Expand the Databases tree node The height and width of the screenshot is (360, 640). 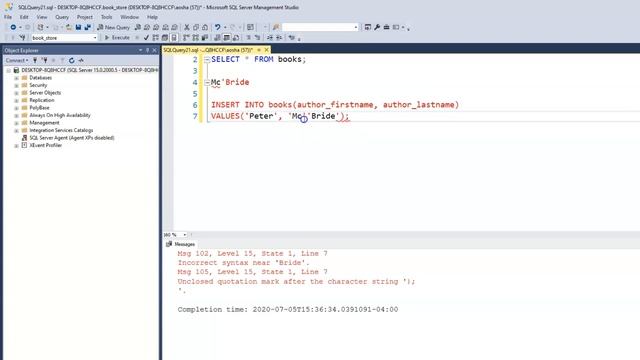[16, 78]
